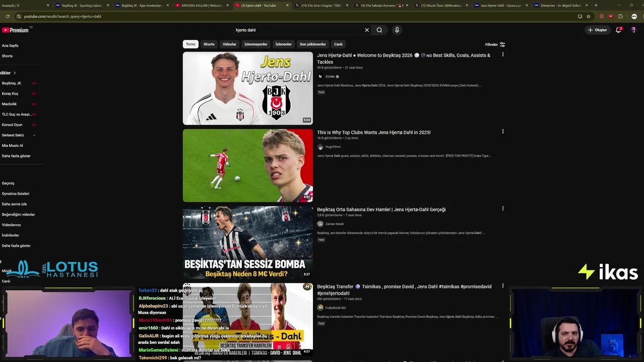Open options menu for Orta Sahasına Dev Hamle video
The image size is (644, 362).
point(503,209)
